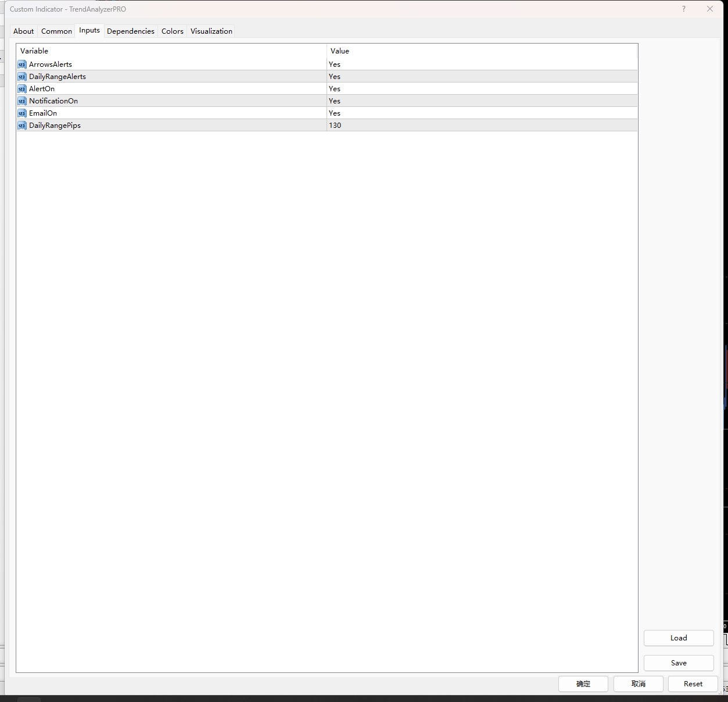This screenshot has width=728, height=702.
Task: Click the AlertOn variable type icon
Action: [22, 89]
